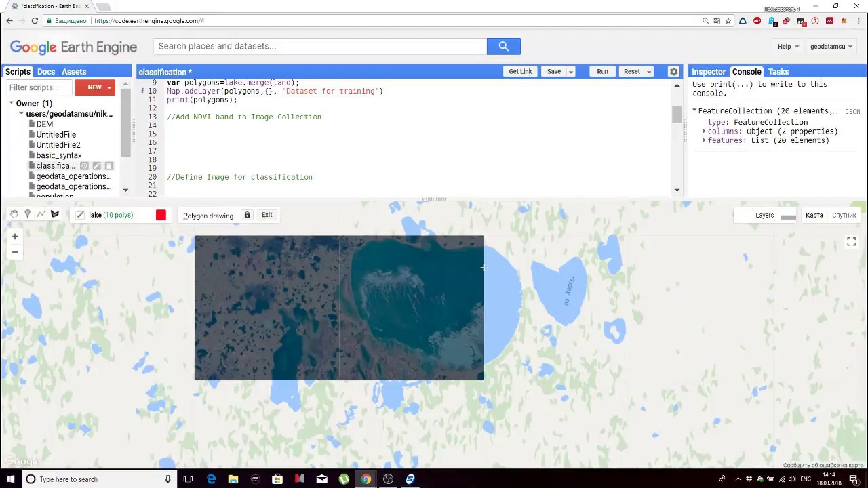Select the draw line tool

point(41,214)
